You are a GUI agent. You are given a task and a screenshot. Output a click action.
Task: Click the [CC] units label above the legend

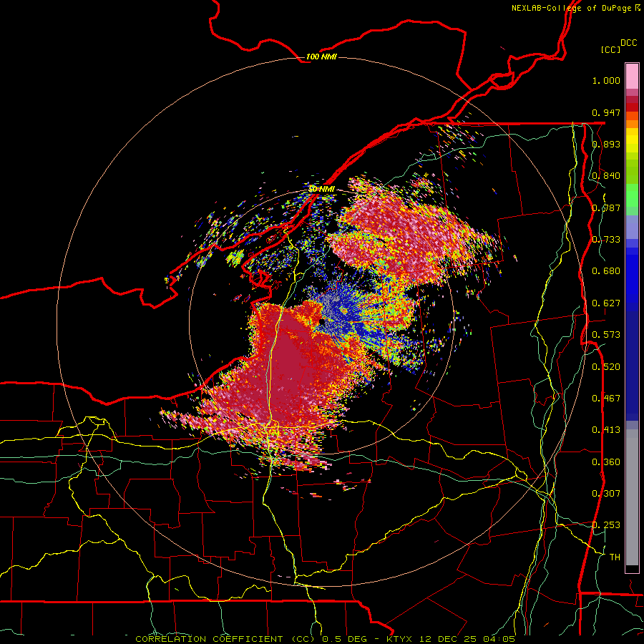pyautogui.click(x=611, y=49)
